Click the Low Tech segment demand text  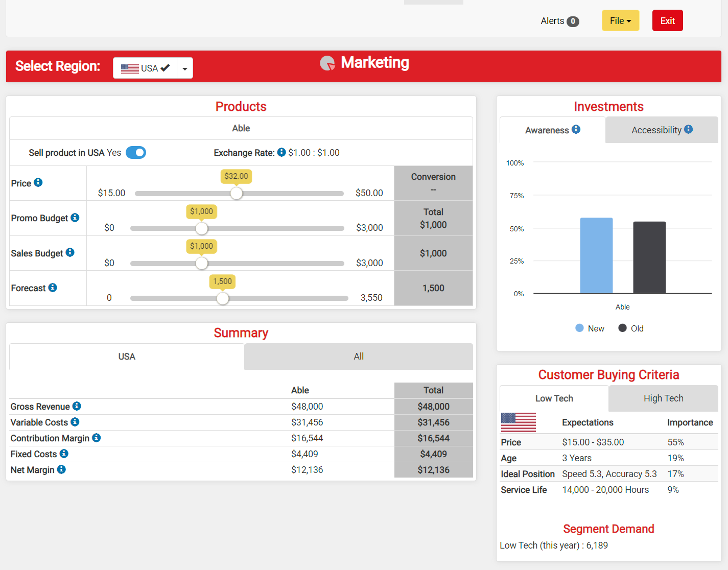click(554, 545)
